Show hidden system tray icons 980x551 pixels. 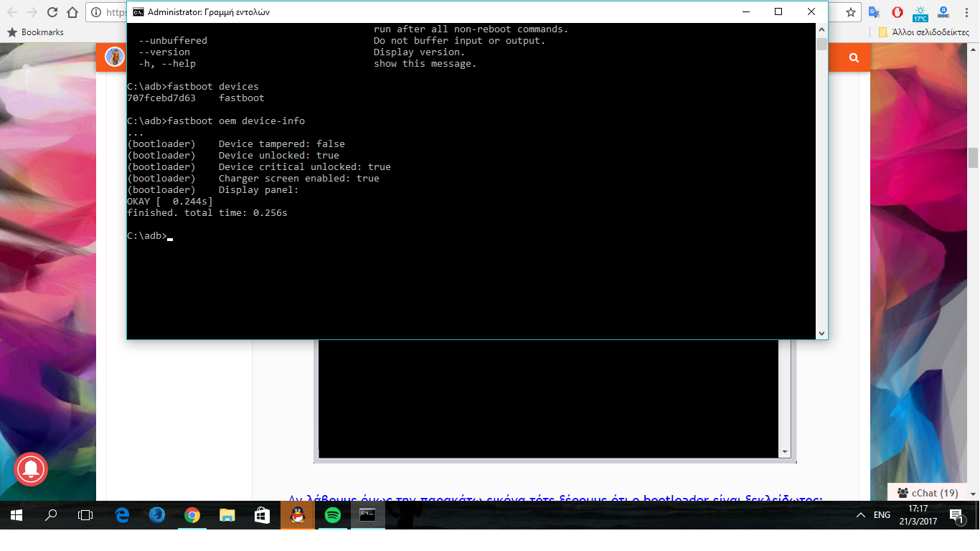click(861, 515)
